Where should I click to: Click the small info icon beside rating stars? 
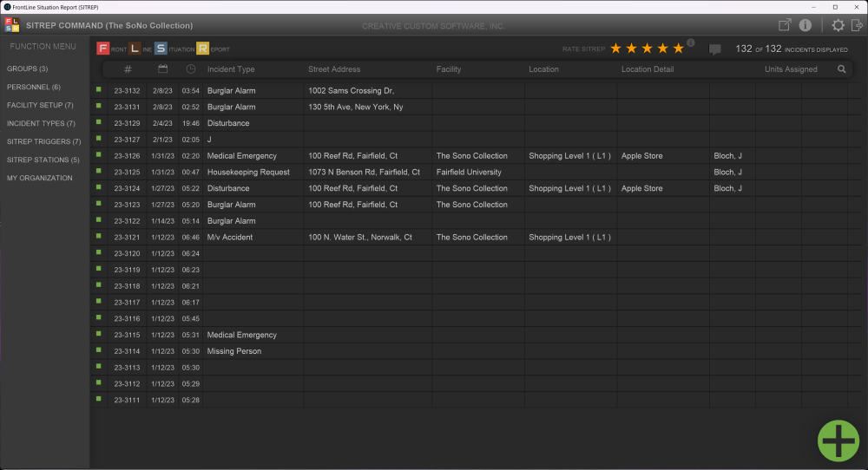691,42
